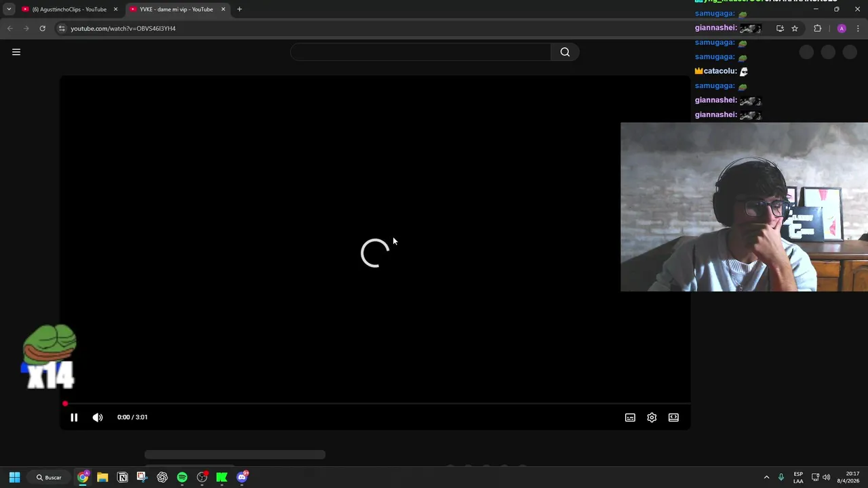This screenshot has width=868, height=488.
Task: Open the Chrome three-dot menu
Action: click(x=858, y=28)
